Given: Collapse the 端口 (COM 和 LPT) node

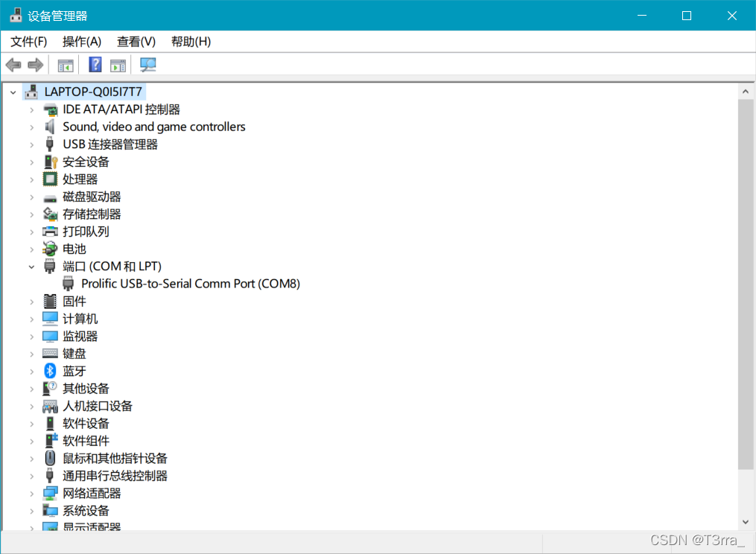Looking at the screenshot, I should pyautogui.click(x=32, y=267).
